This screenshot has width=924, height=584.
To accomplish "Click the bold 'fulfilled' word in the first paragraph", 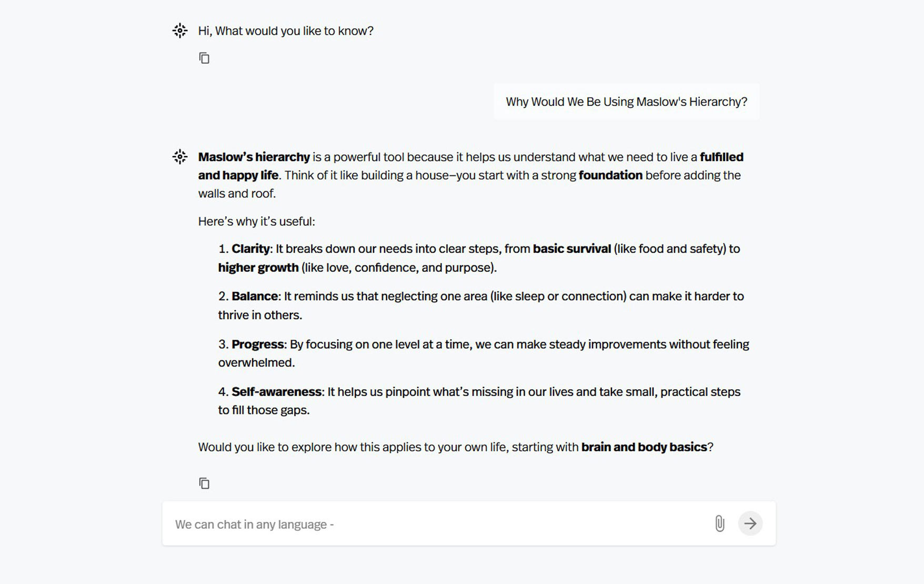I will point(721,157).
